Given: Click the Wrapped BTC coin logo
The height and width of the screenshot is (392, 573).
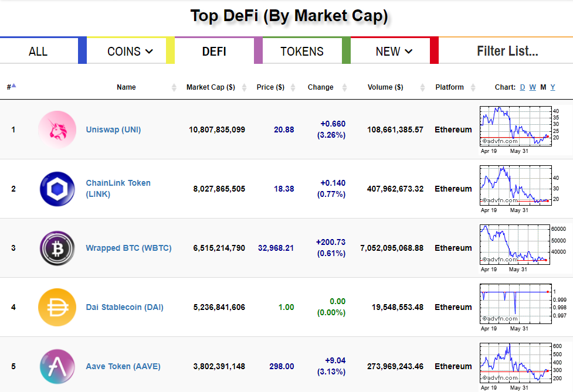Looking at the screenshot, I should (x=57, y=248).
